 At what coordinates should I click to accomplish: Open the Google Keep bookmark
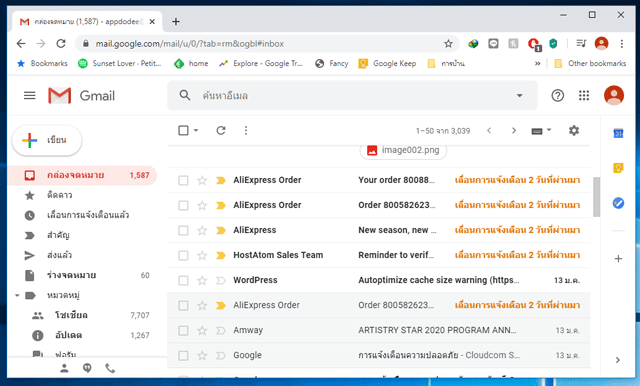coord(387,63)
